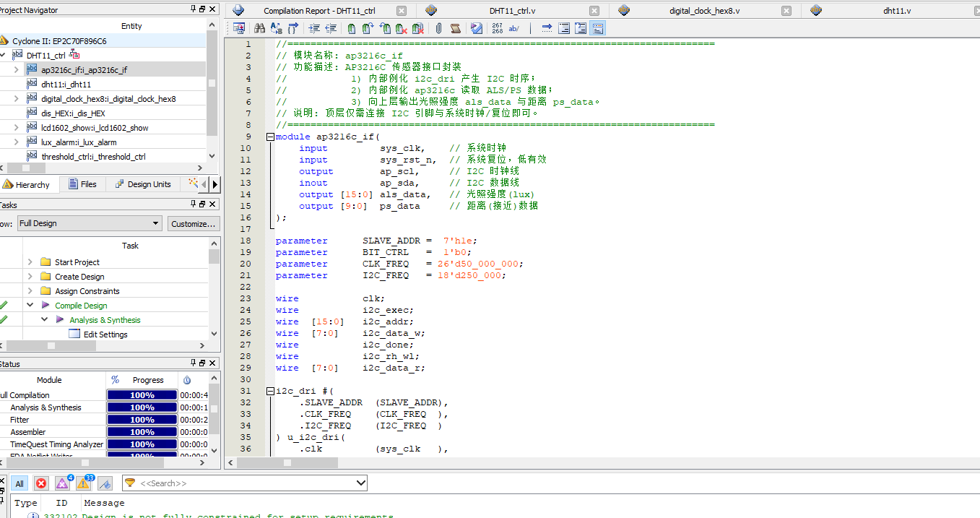Pin the Project Navigator panel
The width and height of the screenshot is (980, 518).
[193, 9]
